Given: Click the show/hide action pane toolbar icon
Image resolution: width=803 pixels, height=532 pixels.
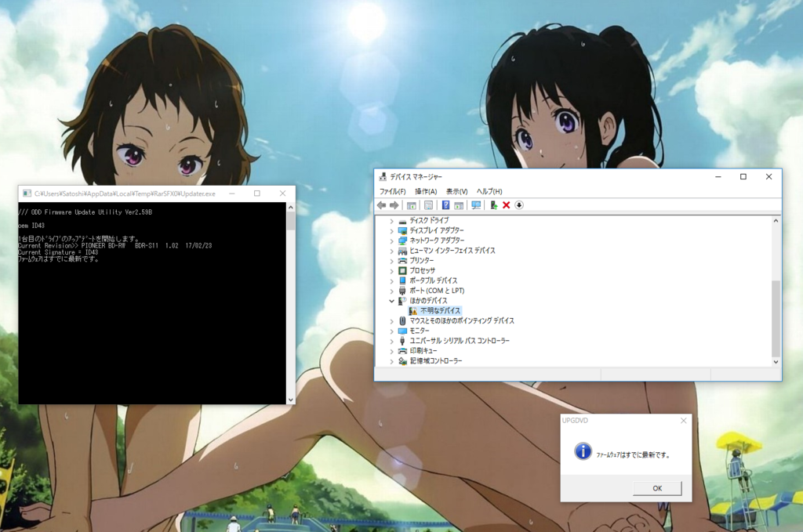Looking at the screenshot, I should point(459,205).
